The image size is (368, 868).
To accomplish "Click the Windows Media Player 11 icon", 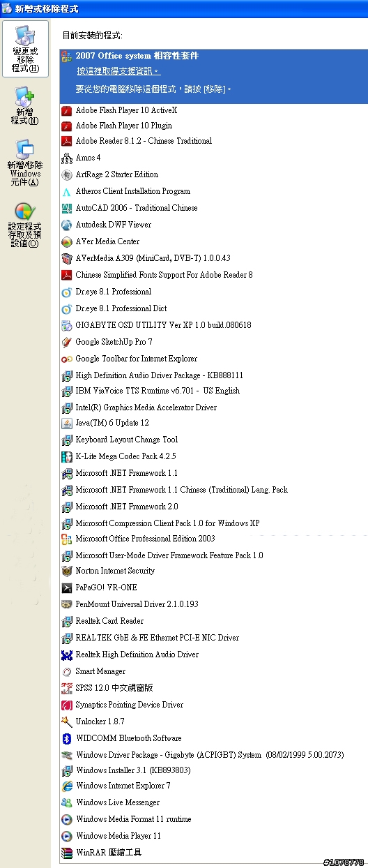I will [67, 836].
